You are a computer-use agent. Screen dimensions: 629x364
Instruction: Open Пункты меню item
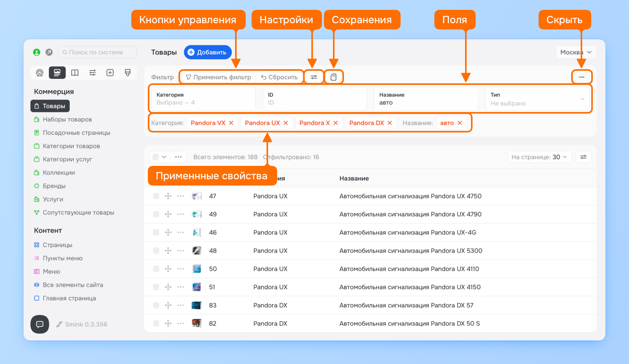[x=58, y=258]
